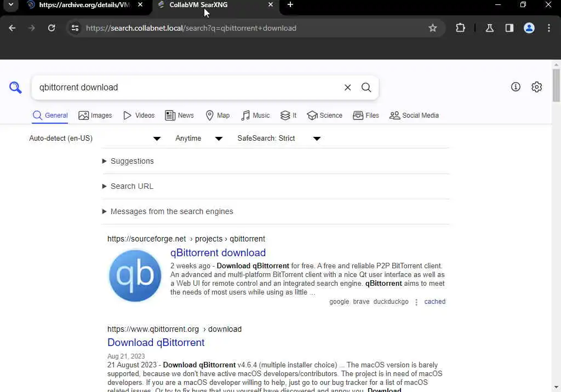561x392 pixels.
Task: Open Chrome three-dot menu
Action: click(549, 28)
